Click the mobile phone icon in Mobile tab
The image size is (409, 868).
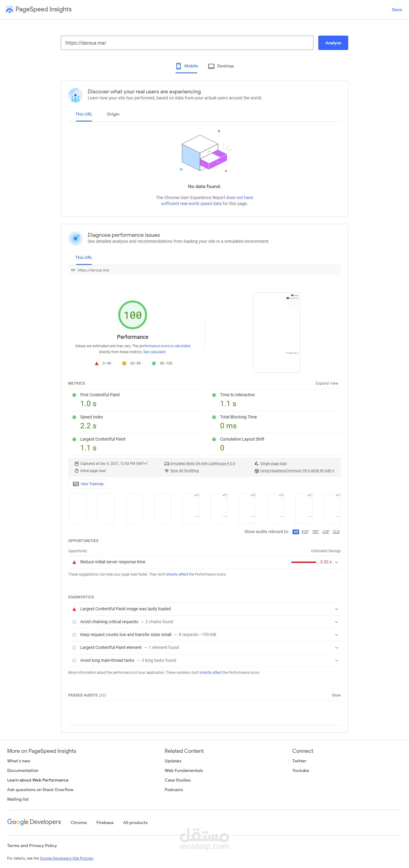click(178, 66)
